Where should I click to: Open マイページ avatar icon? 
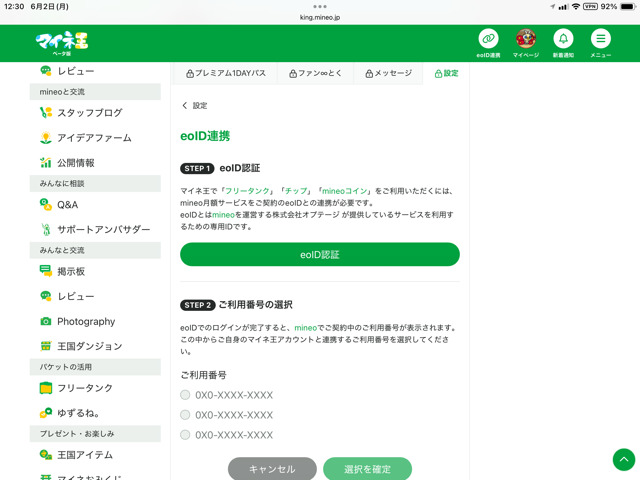coord(526,39)
